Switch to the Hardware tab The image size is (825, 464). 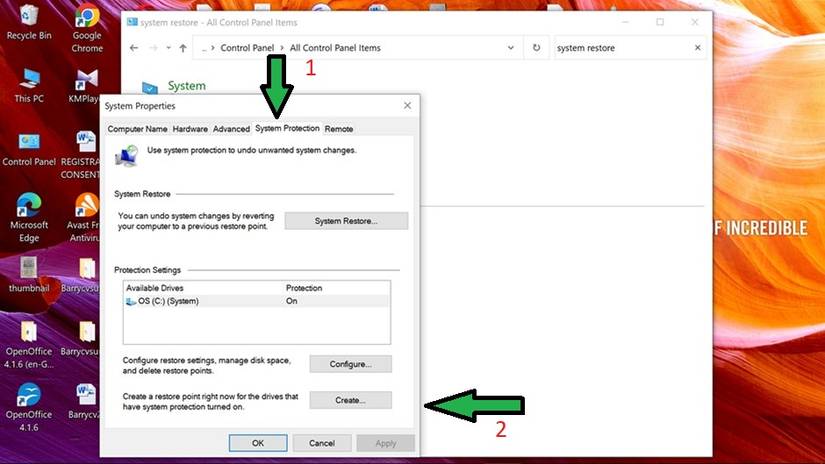(190, 129)
